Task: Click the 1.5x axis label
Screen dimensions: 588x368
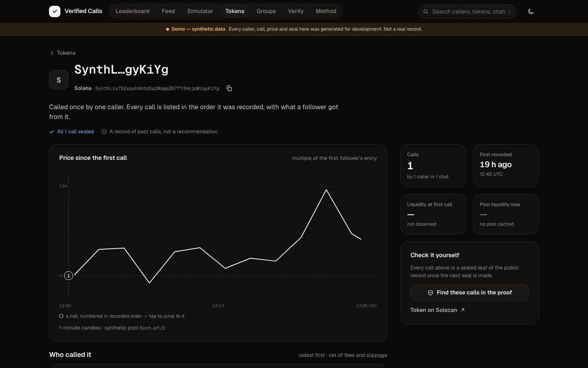Action: 63,186
